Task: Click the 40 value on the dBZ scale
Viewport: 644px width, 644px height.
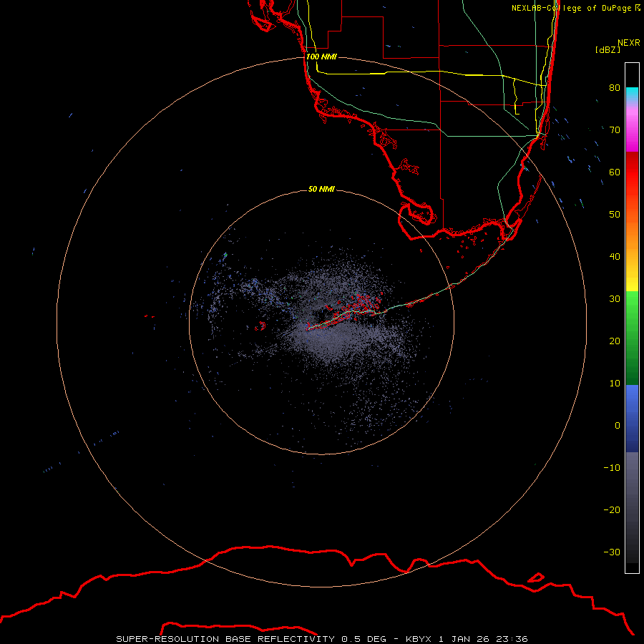Action: click(615, 257)
